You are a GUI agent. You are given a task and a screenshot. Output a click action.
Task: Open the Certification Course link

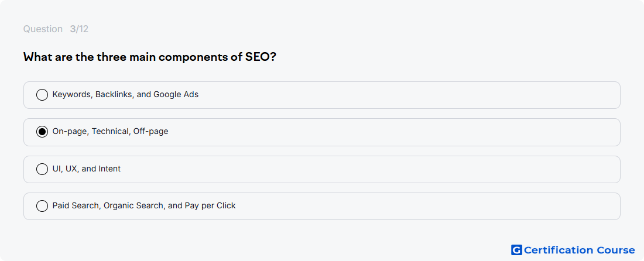pos(573,250)
